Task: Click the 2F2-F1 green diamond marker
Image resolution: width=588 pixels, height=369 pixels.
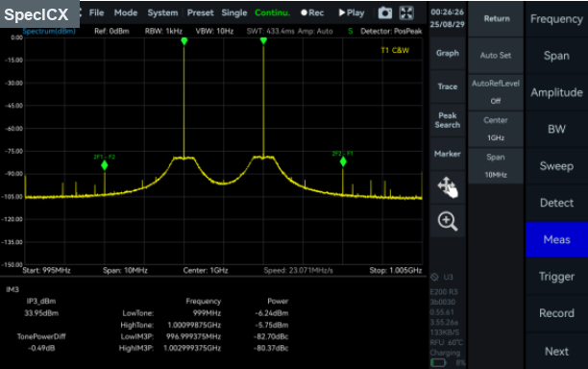Action: 343,161
